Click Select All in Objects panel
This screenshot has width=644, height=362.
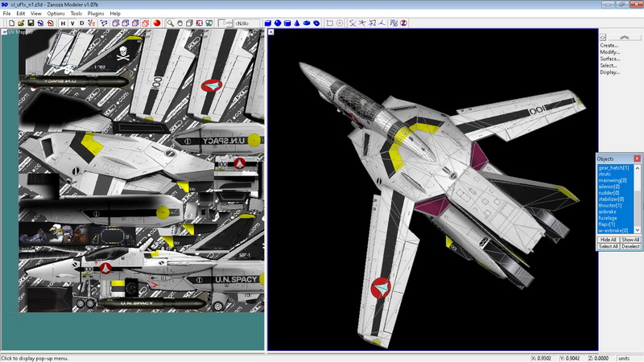(x=608, y=247)
